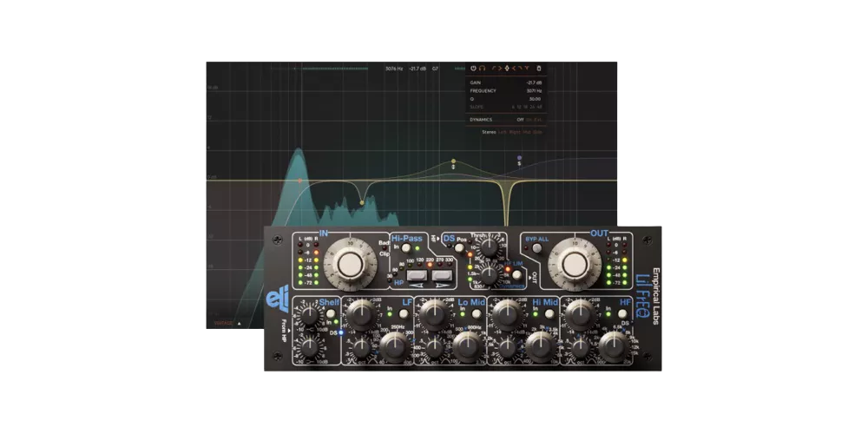Click the yellow dip EQ node
The image size is (868, 434).
pyautogui.click(x=361, y=202)
